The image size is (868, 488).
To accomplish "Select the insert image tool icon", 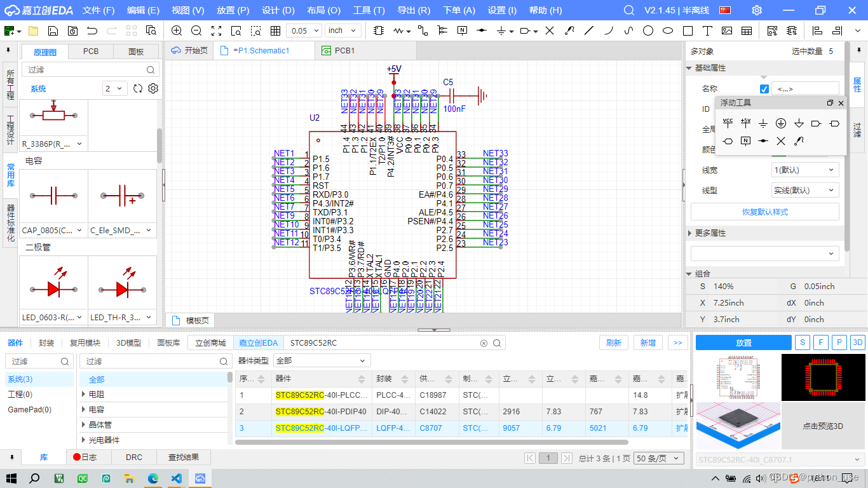I will (x=727, y=30).
